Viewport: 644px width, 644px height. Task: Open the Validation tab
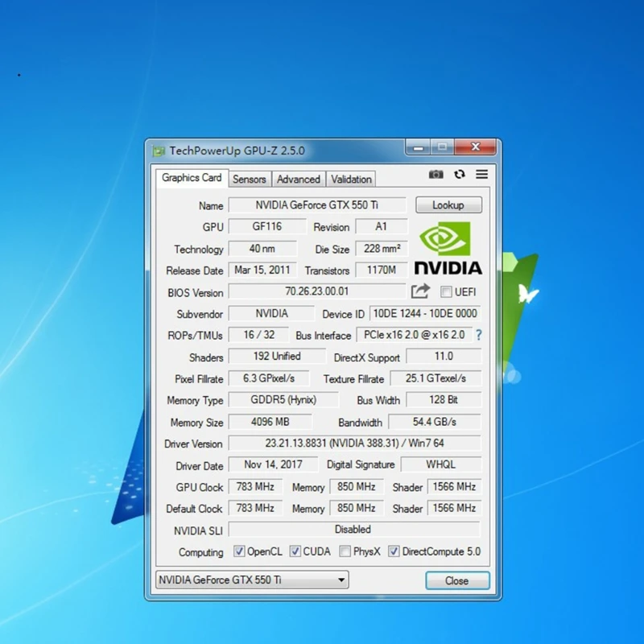(x=351, y=180)
